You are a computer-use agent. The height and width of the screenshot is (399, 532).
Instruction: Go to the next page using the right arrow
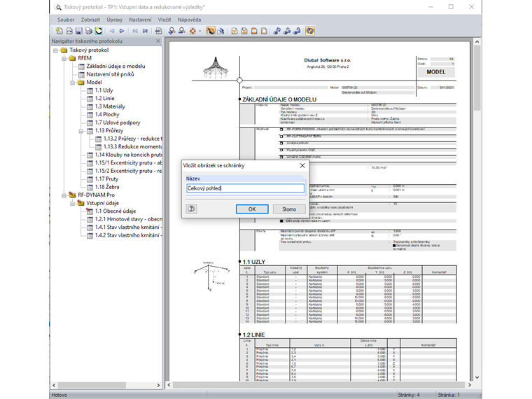122,31
